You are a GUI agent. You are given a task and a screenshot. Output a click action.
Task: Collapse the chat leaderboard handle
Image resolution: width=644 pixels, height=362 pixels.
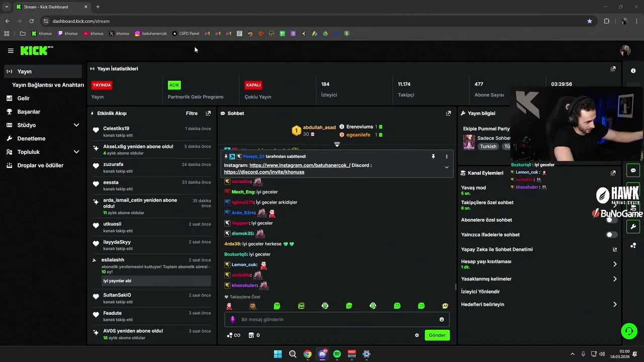pyautogui.click(x=337, y=144)
